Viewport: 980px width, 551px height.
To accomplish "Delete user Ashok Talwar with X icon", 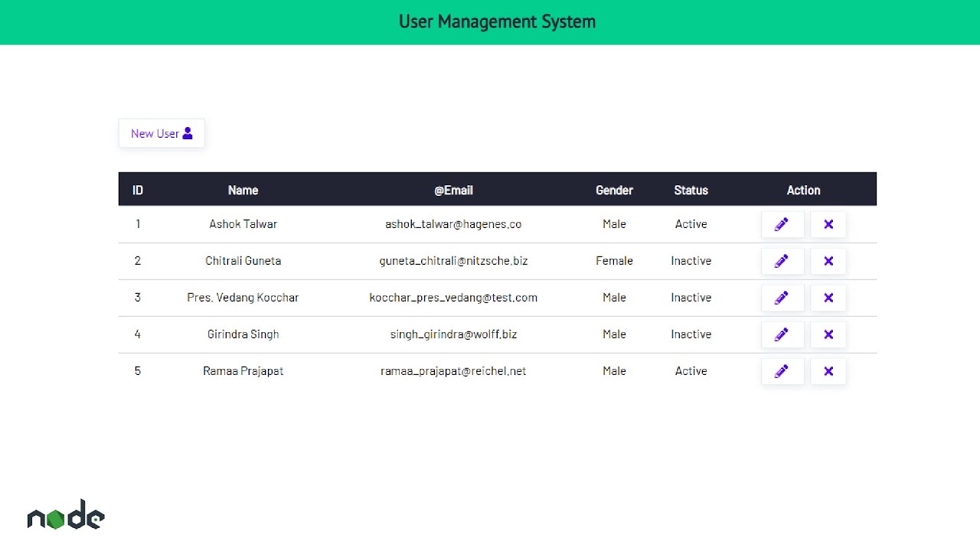I will point(828,224).
